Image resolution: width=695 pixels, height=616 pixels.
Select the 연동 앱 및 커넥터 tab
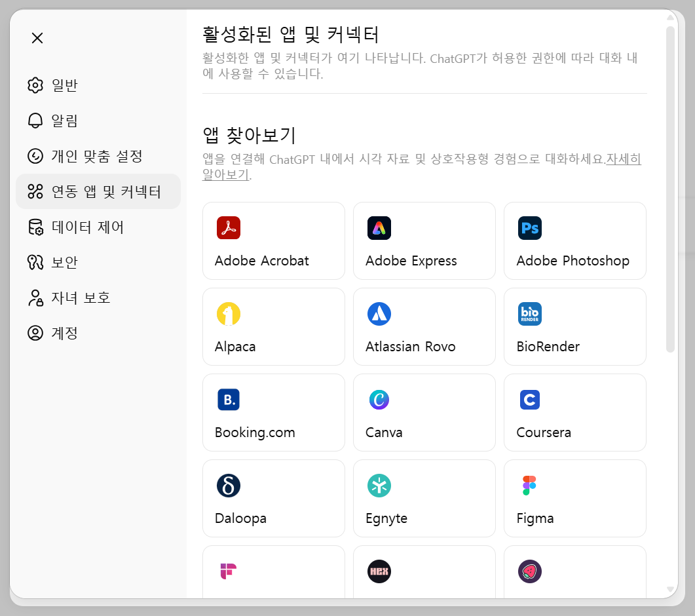point(98,191)
